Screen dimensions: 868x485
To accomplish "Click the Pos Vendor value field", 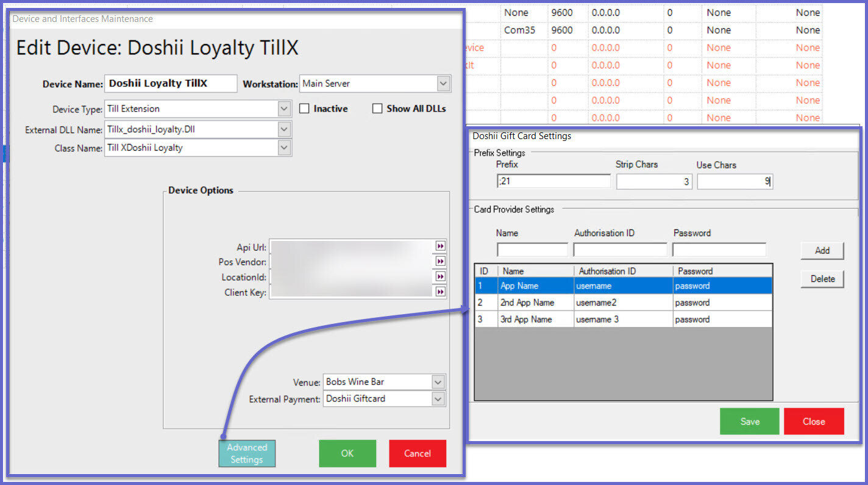I will [x=352, y=261].
